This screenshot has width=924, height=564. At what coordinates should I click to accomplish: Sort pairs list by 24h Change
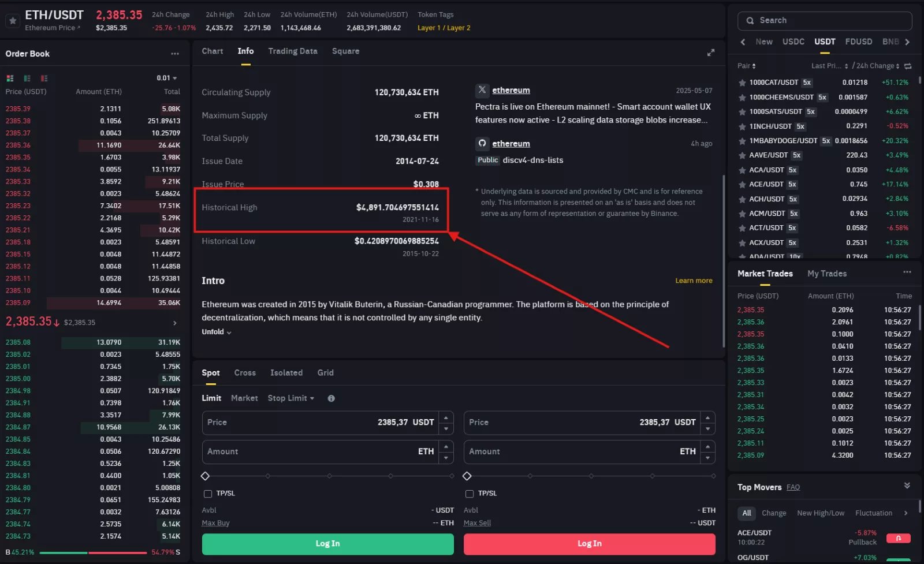pyautogui.click(x=878, y=66)
